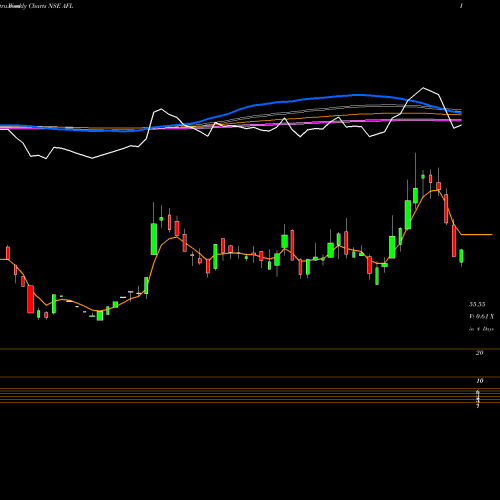Click the 20 axis level label

point(480,353)
